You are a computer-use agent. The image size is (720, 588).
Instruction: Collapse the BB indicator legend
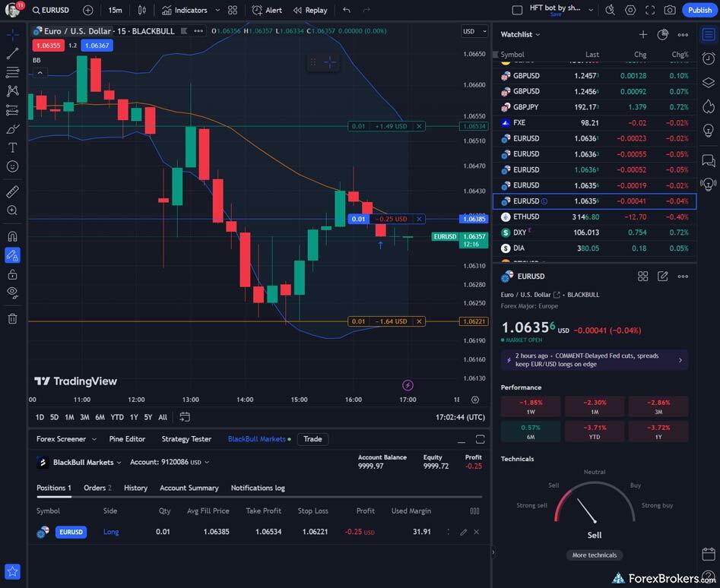coord(40,72)
